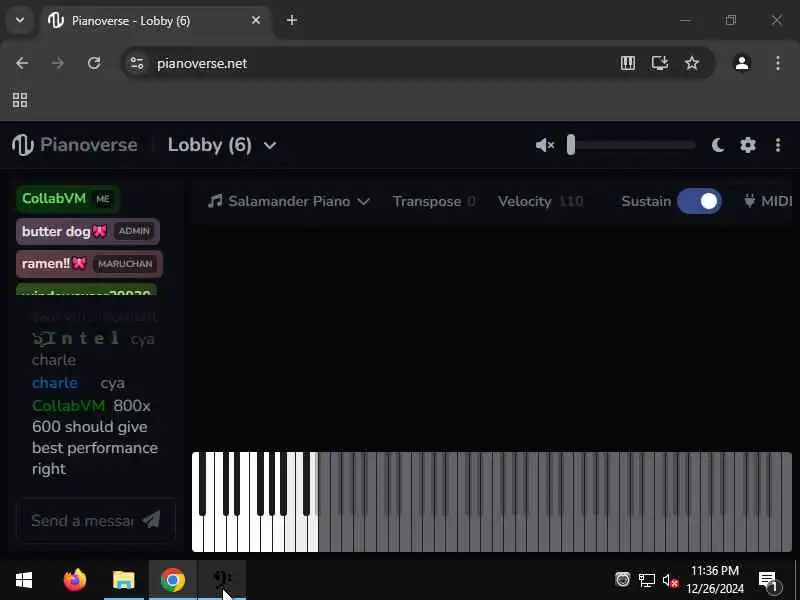Image resolution: width=800 pixels, height=600 pixels.
Task: Click the piano extension icon in the address bar
Action: (x=628, y=63)
